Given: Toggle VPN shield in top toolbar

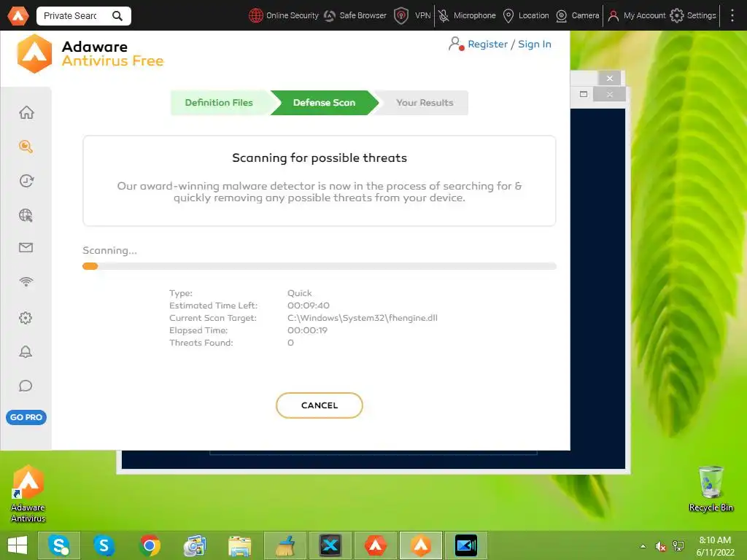Looking at the screenshot, I should click(412, 16).
